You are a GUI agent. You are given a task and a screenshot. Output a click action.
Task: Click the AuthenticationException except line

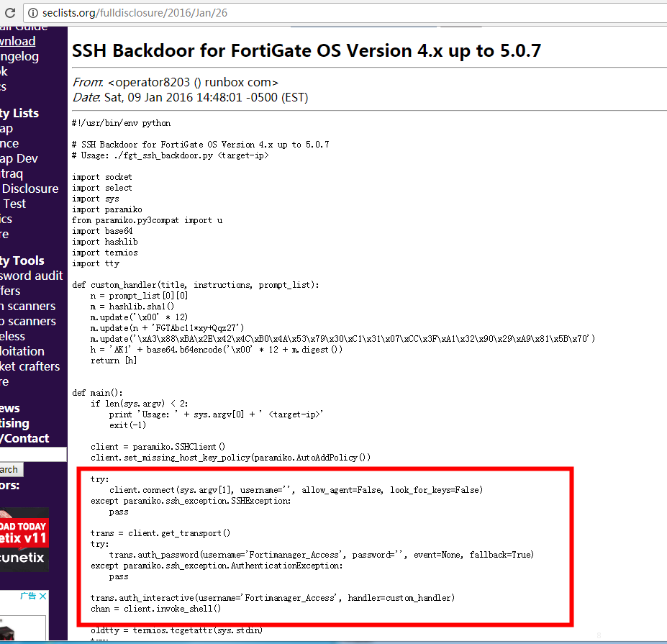tap(217, 566)
